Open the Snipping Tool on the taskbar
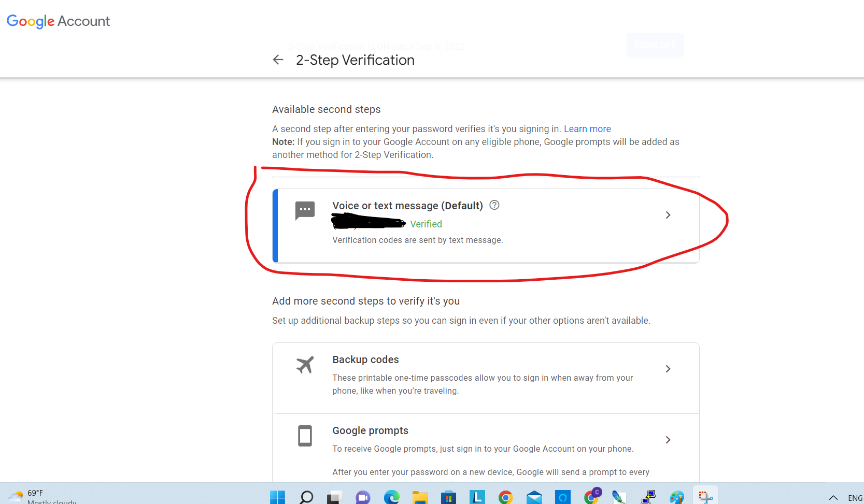864x504 pixels. pyautogui.click(x=705, y=496)
